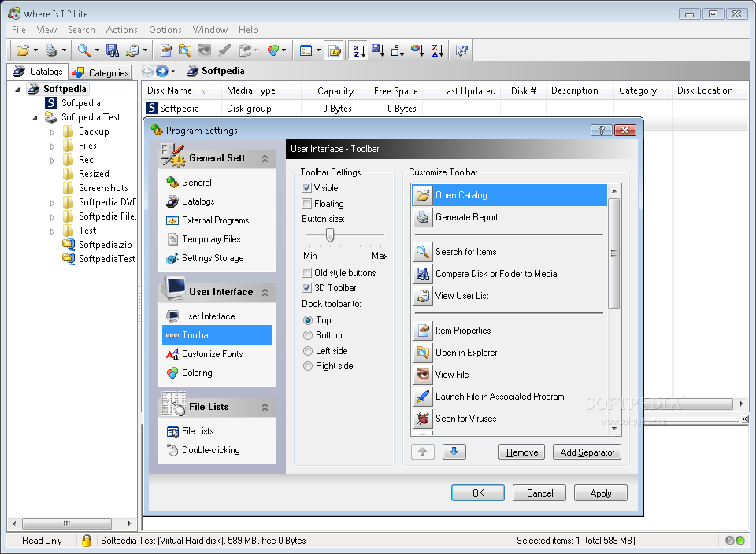756x554 pixels.
Task: Select the Top dock radio button
Action: [308, 320]
